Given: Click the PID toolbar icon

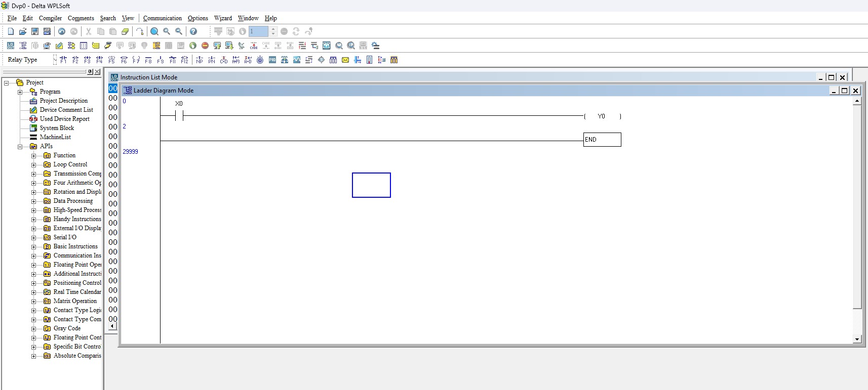Looking at the screenshot, I should (x=272, y=60).
